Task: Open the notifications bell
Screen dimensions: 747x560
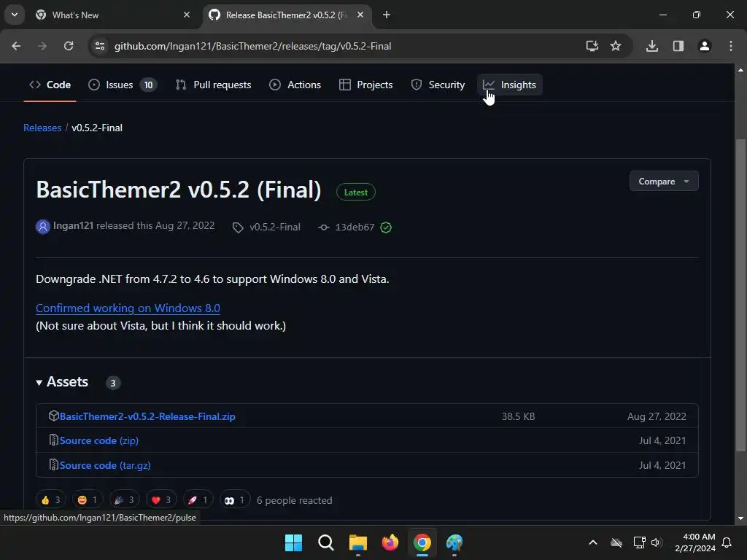Action: pyautogui.click(x=727, y=542)
